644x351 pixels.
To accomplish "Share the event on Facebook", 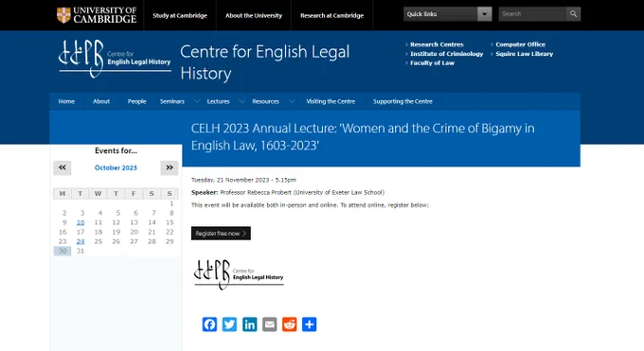I will coord(209,325).
